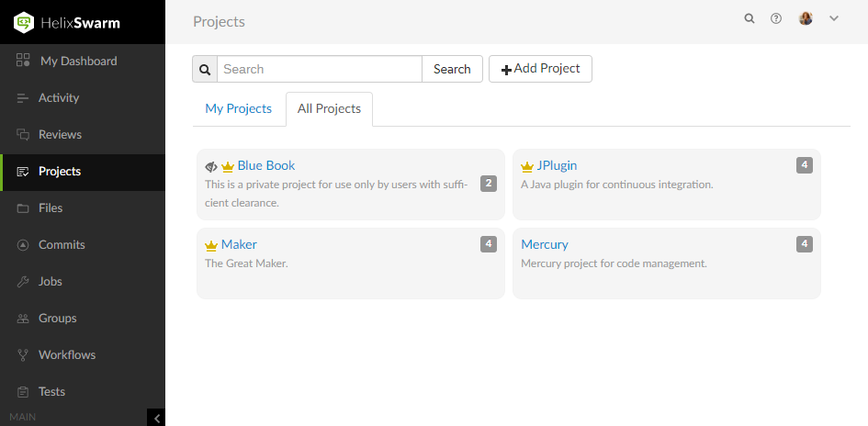Click the private eye icon on Blue Book
This screenshot has width=868, height=426.
click(x=211, y=166)
